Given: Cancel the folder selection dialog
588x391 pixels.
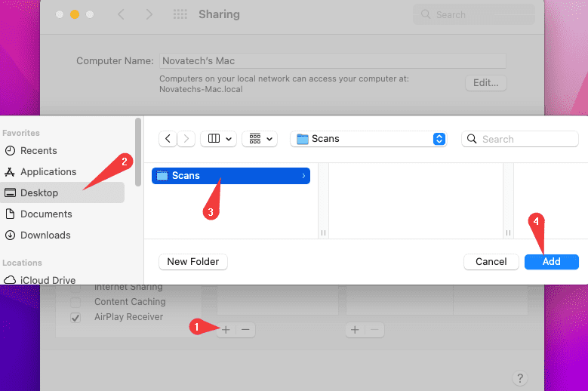Looking at the screenshot, I should pyautogui.click(x=491, y=262).
